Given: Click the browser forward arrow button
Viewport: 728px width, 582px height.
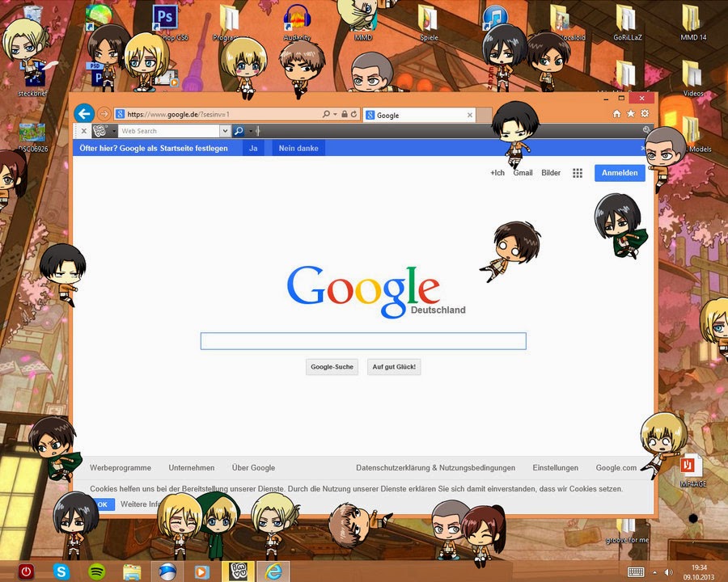Looking at the screenshot, I should [x=104, y=114].
